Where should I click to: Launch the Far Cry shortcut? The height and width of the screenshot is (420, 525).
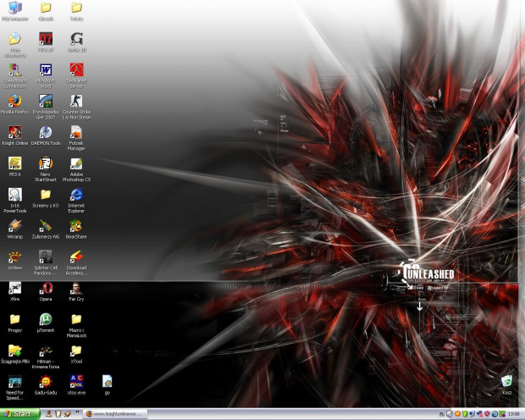coord(77,292)
